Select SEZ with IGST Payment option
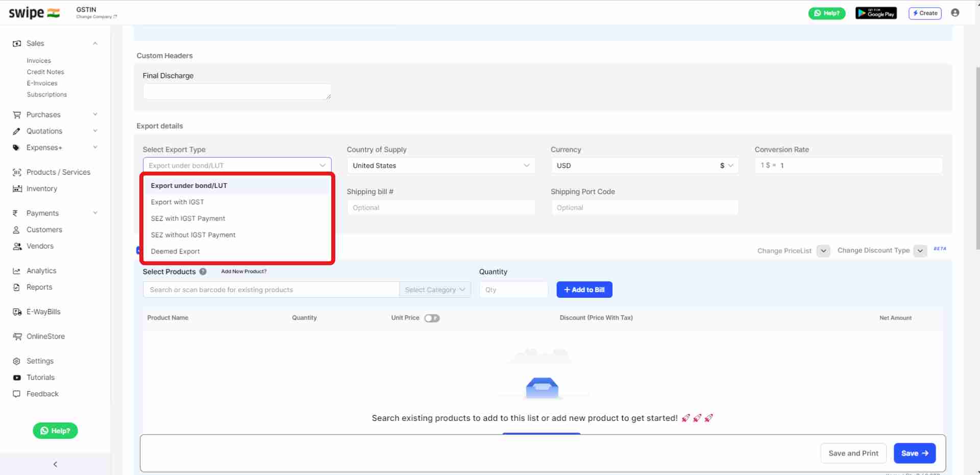Screen dimensions: 980x475 (x=237, y=219)
